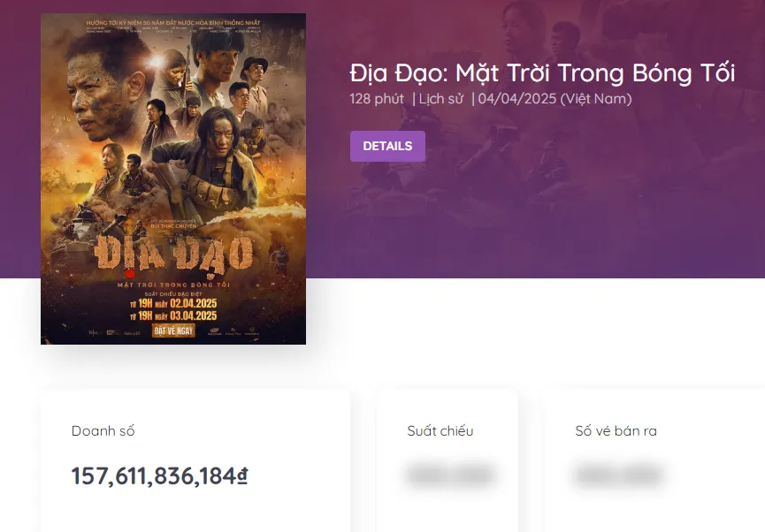765x532 pixels.
Task: Click screening date "03.04.2025" on poster
Action: click(193, 314)
